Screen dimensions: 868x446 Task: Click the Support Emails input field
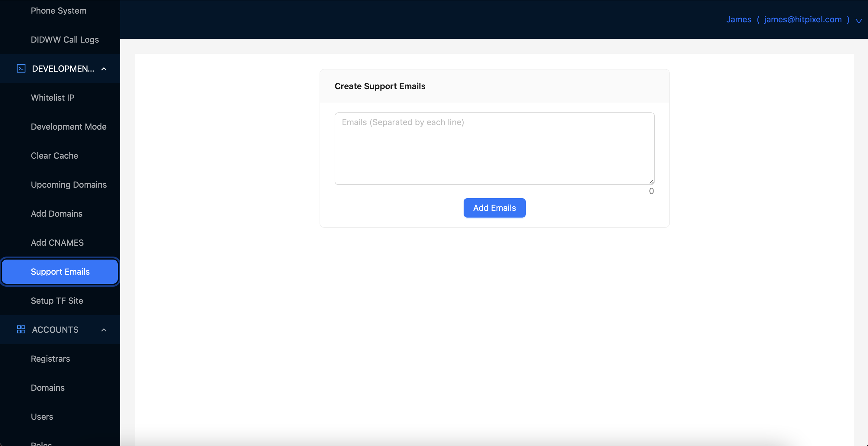494,148
